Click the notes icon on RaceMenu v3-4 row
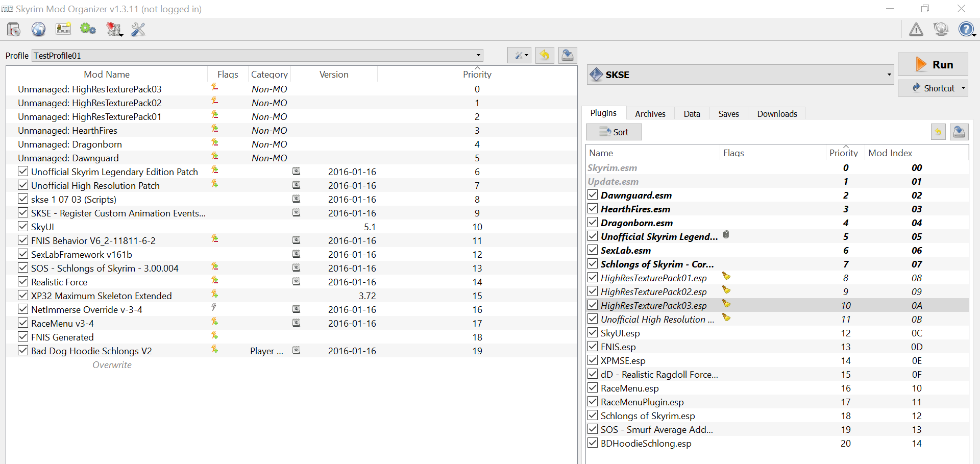Viewport: 980px width, 464px height. (296, 323)
